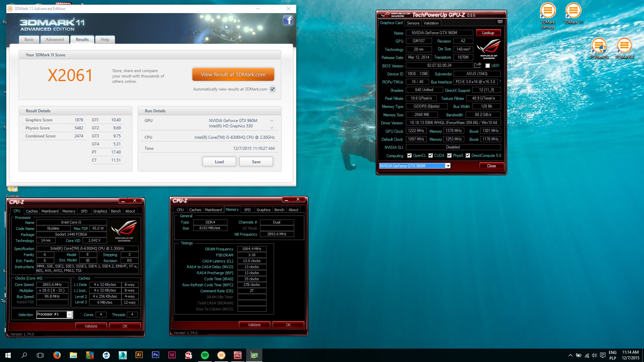Click View Result at 3DMark.com button

click(x=233, y=74)
